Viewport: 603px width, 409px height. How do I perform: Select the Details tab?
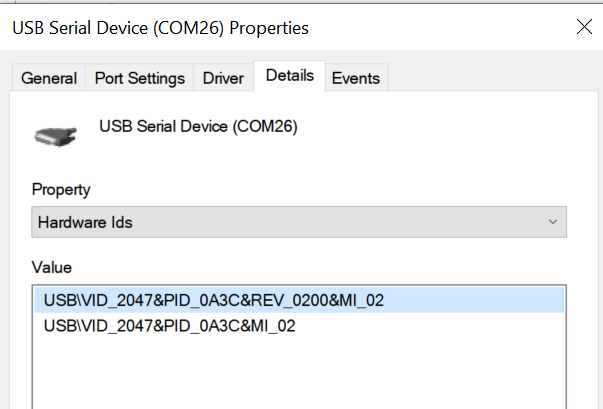(290, 76)
